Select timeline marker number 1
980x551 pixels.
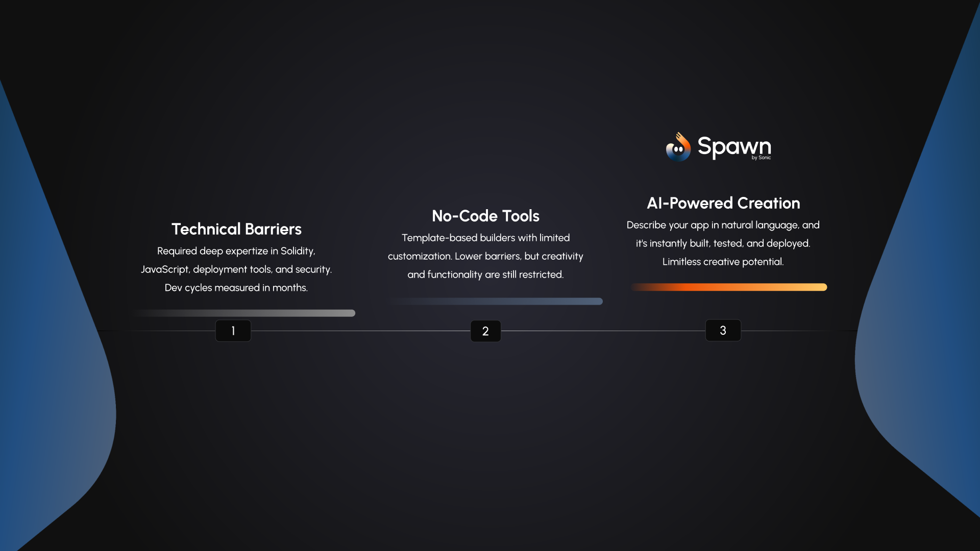click(x=233, y=331)
